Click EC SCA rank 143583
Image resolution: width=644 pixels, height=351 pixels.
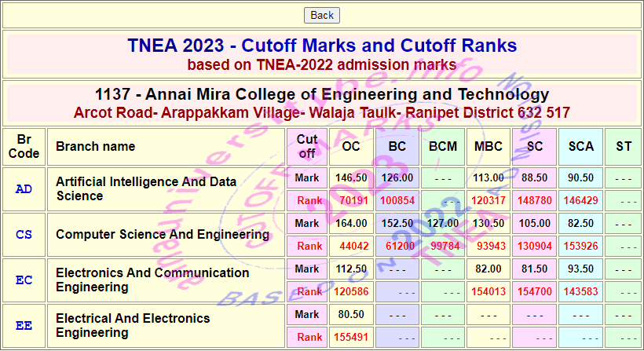click(580, 291)
